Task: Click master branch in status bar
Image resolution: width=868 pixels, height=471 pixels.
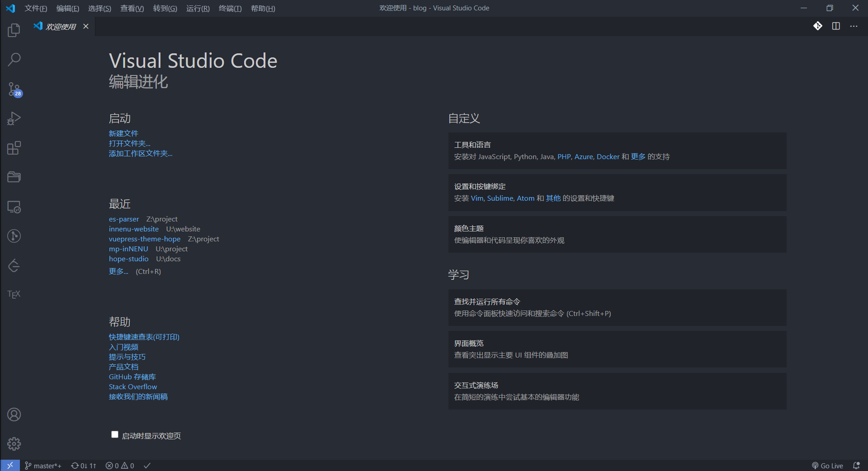Action: click(x=43, y=466)
